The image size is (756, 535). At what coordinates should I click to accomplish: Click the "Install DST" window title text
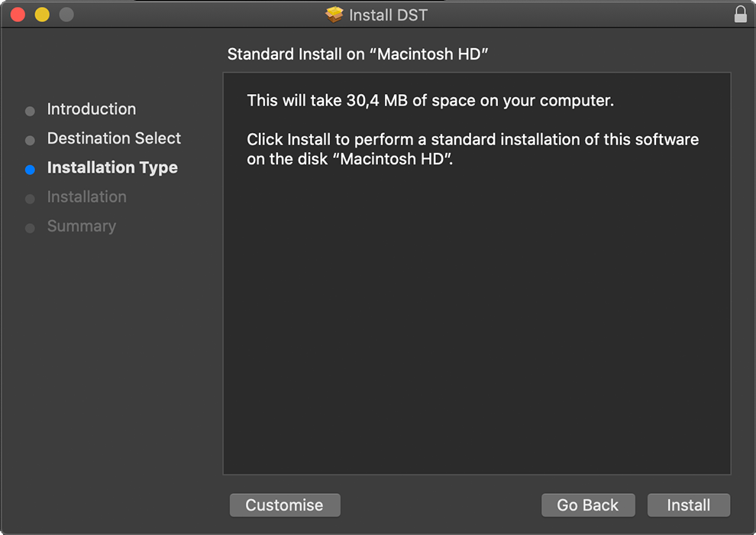point(388,15)
